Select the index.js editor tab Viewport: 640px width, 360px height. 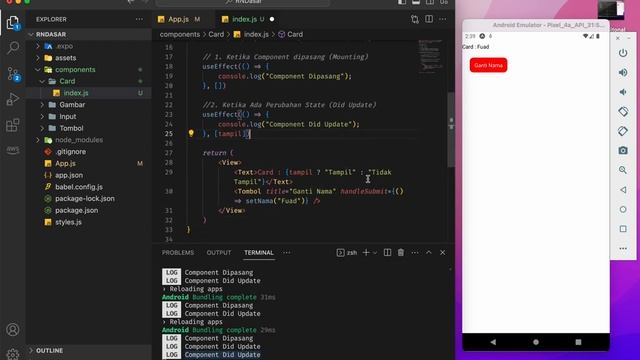coord(244,19)
